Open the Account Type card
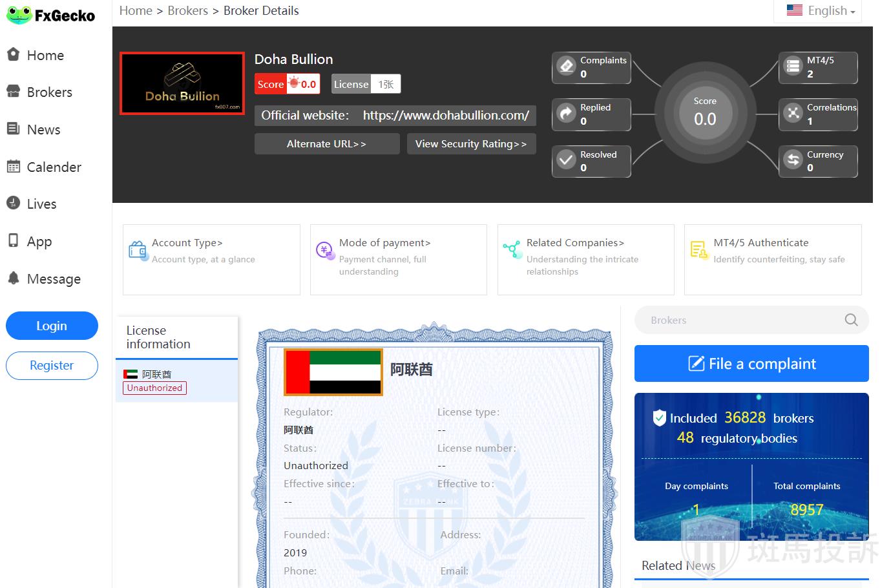891x588 pixels. point(211,259)
